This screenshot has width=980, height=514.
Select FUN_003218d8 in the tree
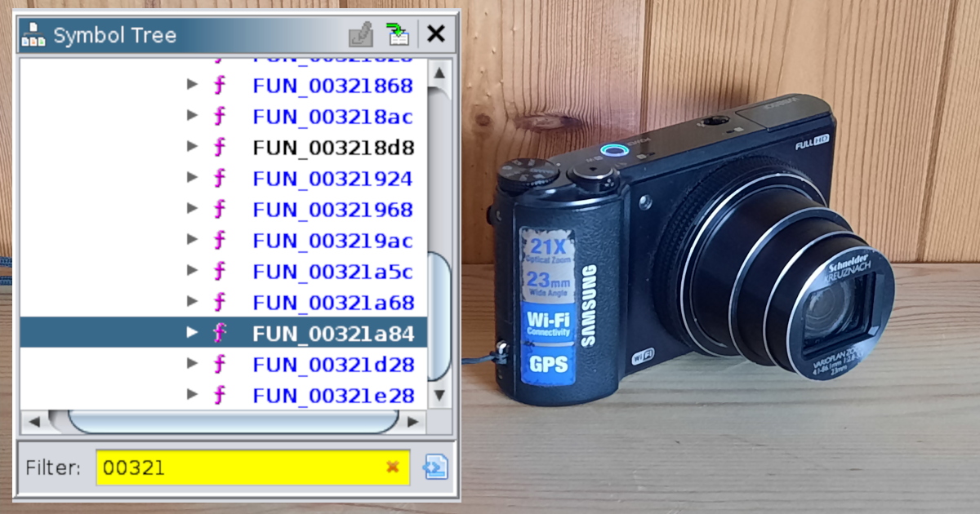(332, 148)
